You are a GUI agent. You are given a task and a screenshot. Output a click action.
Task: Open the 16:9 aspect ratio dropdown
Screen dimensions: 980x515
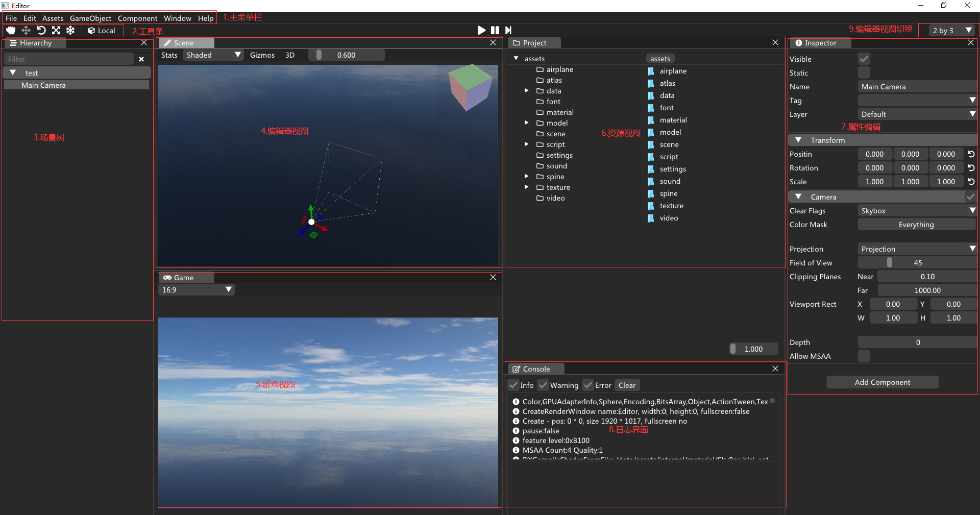[196, 290]
